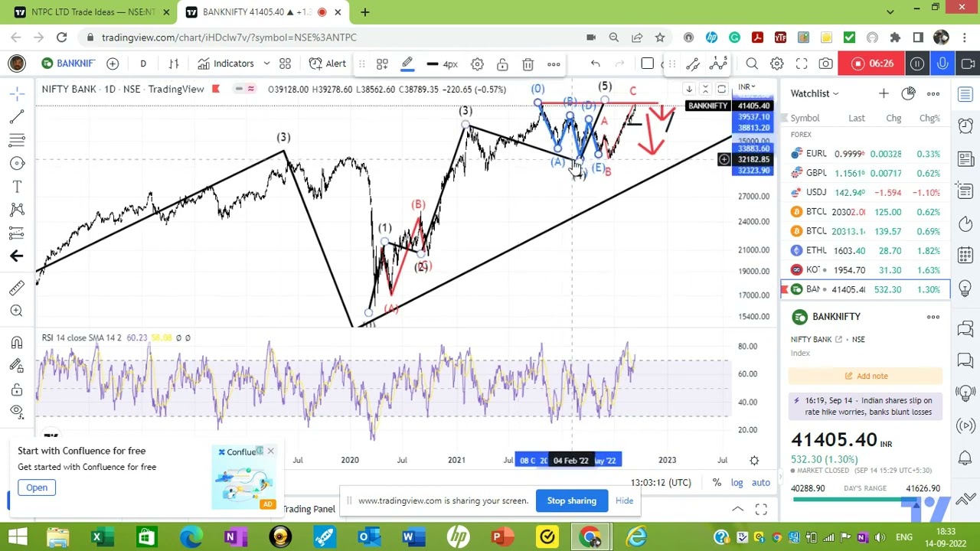Open indicator templates grid icon

[285, 64]
